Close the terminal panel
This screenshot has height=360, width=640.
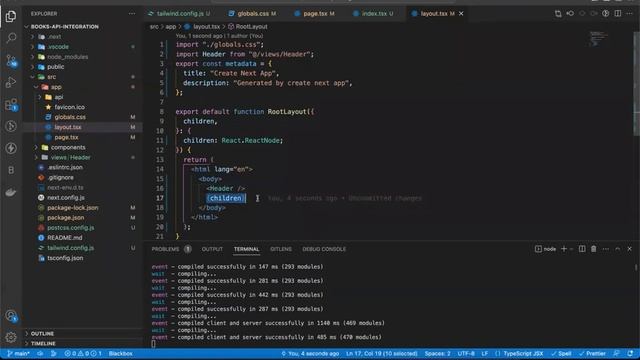click(629, 249)
